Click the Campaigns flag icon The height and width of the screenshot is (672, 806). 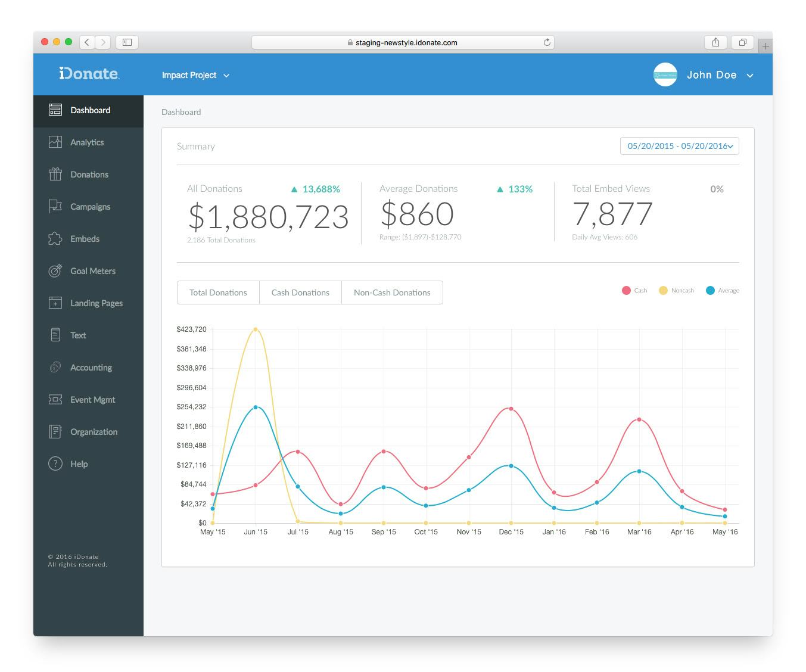point(55,206)
